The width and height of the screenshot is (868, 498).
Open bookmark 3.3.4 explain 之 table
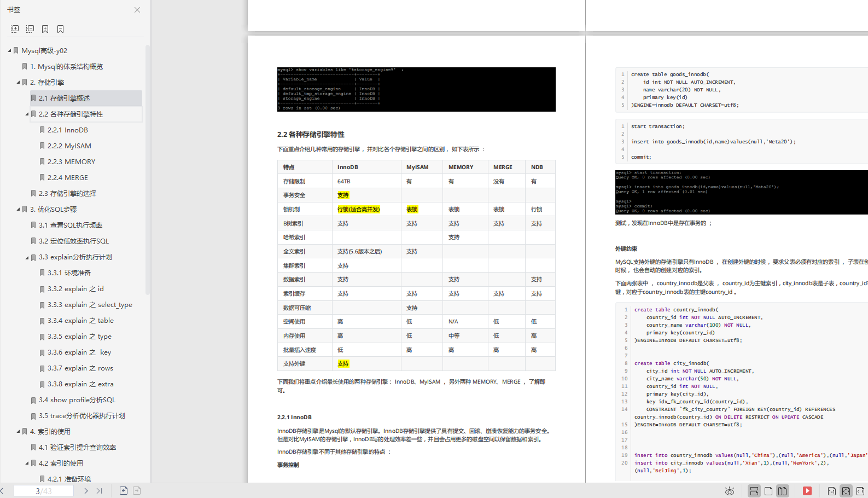pos(80,320)
